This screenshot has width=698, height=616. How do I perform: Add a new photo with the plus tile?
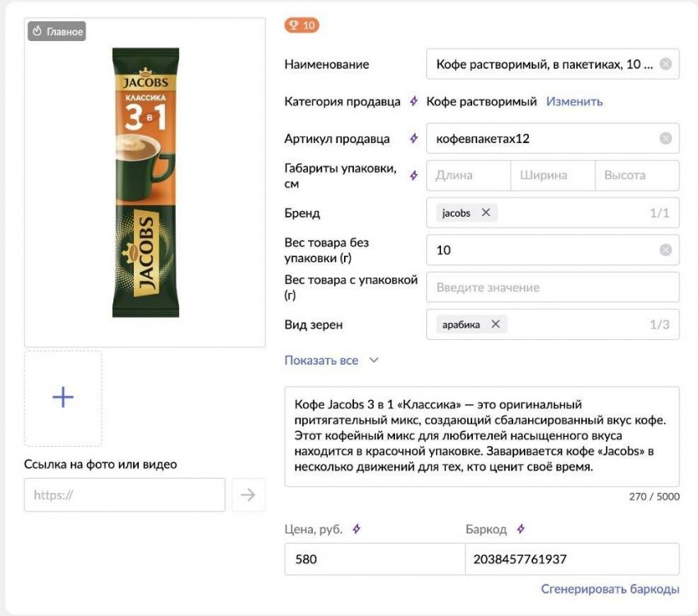click(x=63, y=398)
